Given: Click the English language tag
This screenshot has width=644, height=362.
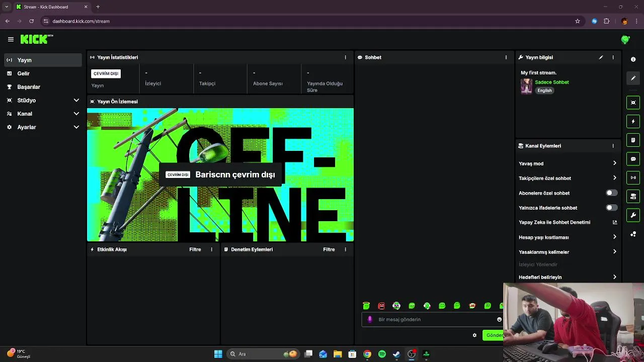Looking at the screenshot, I should point(544,90).
